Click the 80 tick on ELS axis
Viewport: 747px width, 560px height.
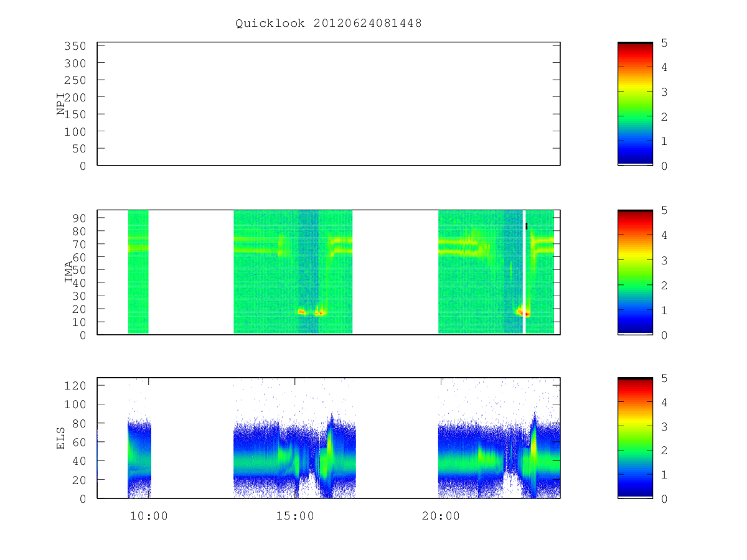click(80, 423)
